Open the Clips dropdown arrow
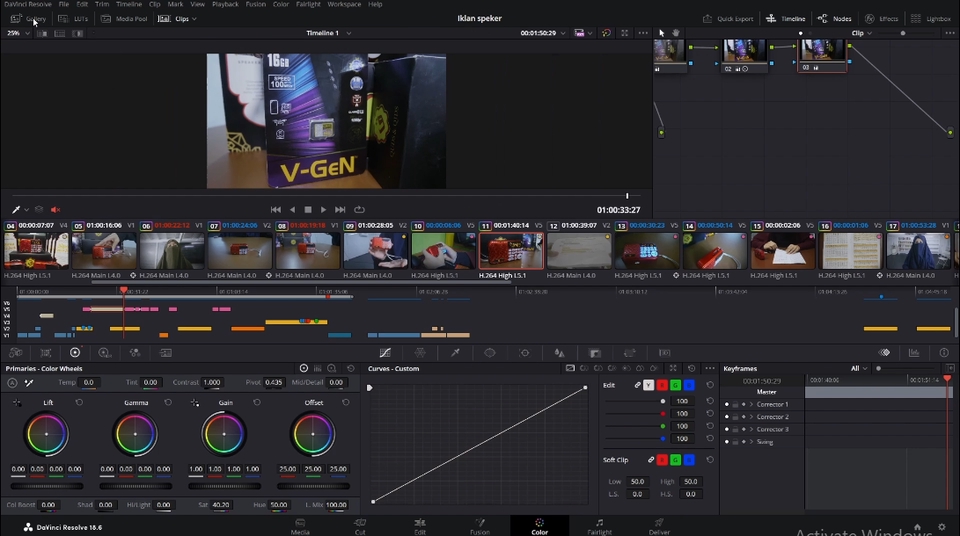 [x=194, y=19]
